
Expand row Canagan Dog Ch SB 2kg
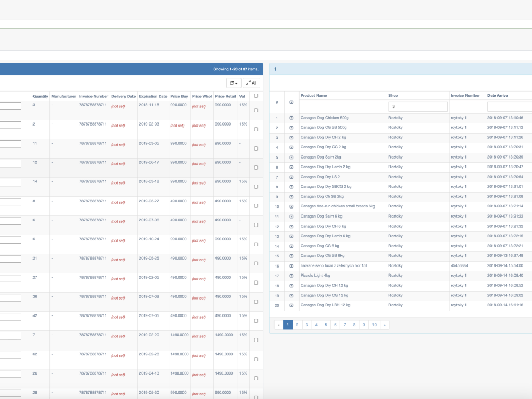(292, 197)
